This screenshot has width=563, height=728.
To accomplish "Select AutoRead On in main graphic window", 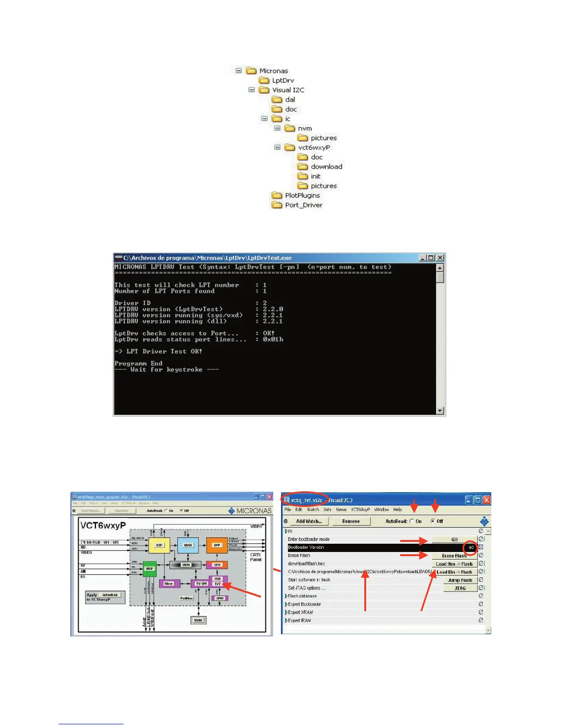I will [167, 511].
